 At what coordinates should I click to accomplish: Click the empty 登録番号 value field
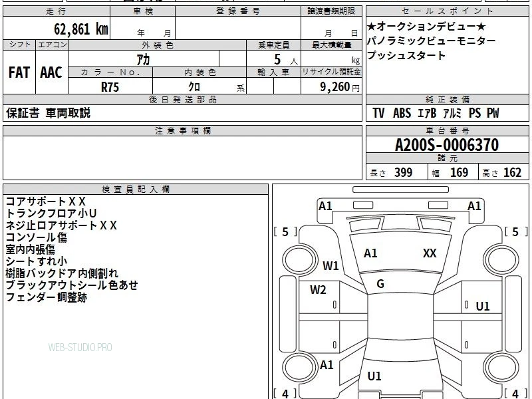tap(238, 28)
